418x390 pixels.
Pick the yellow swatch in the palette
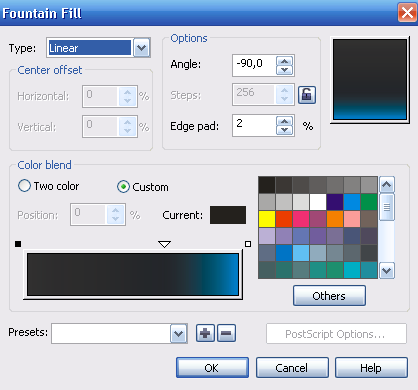click(x=267, y=219)
